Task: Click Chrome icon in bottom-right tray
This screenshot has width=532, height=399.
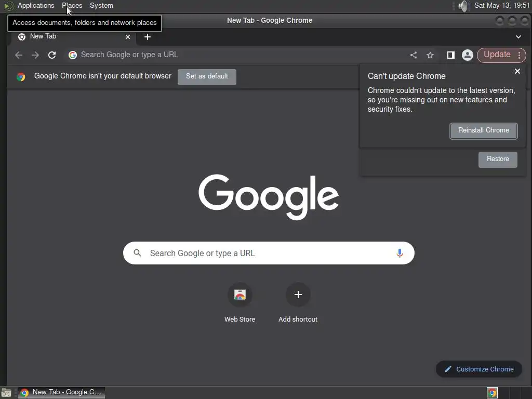Action: [x=492, y=393]
